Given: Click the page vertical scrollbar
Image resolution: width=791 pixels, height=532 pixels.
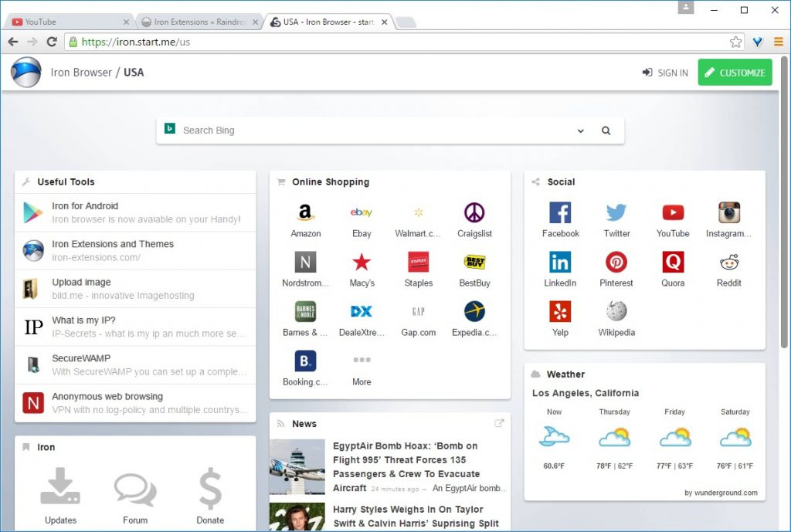Looking at the screenshot, I should click(785, 232).
